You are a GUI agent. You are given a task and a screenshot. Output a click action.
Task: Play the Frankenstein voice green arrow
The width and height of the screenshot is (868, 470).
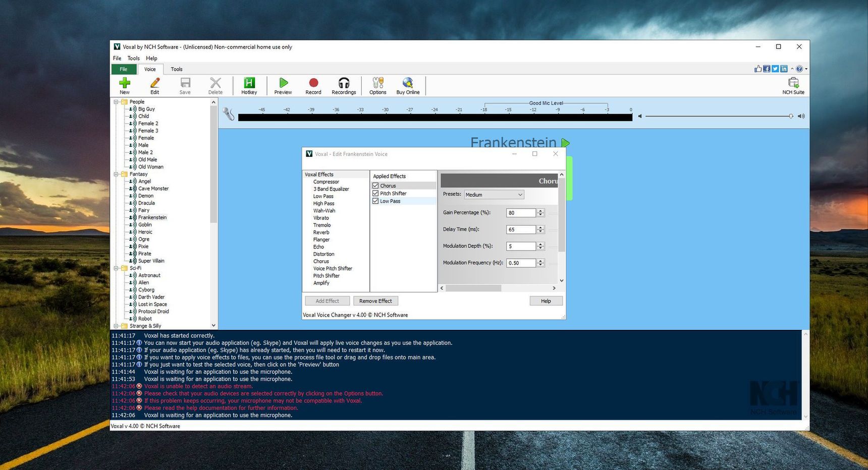[565, 143]
